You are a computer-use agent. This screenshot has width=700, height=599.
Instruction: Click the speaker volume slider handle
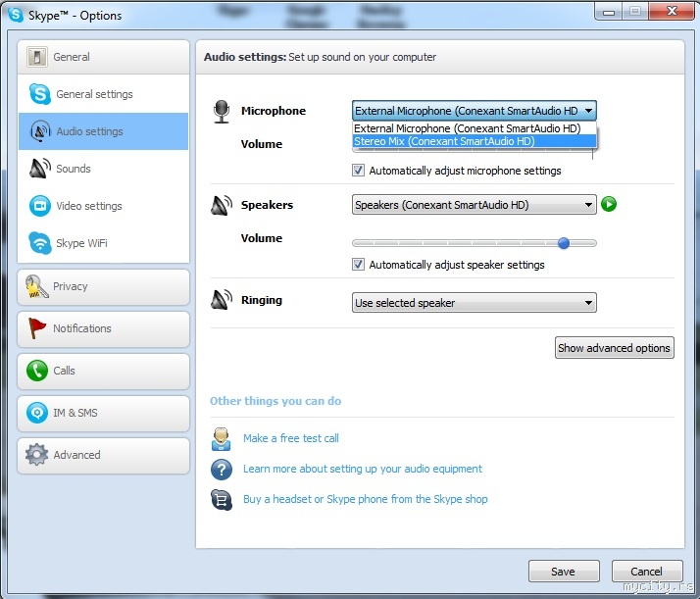click(564, 243)
